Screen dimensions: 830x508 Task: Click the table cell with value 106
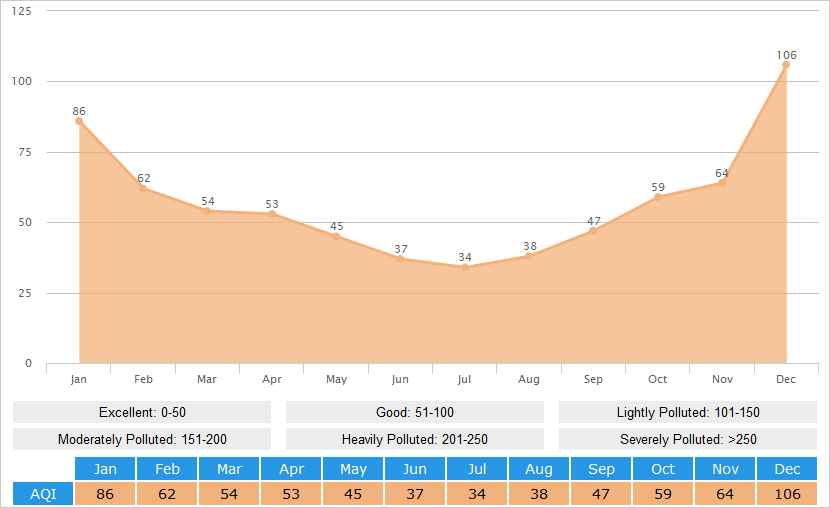click(787, 494)
